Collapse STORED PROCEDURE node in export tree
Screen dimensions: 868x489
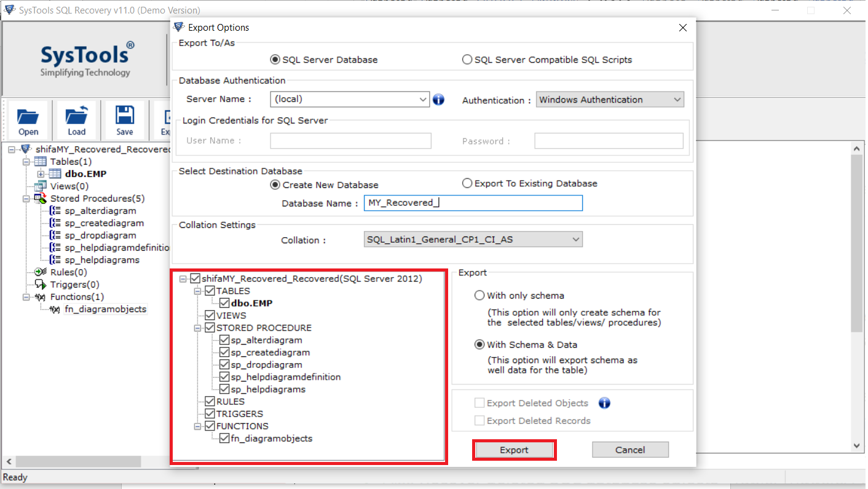198,328
